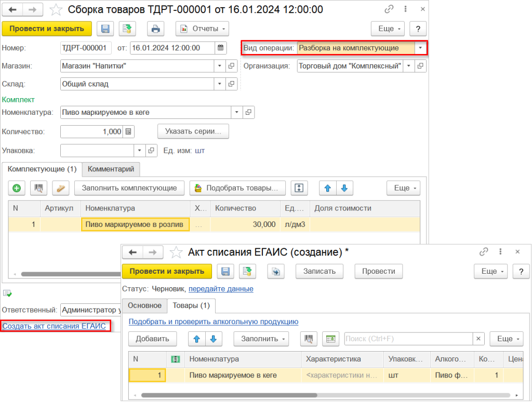Viewport: 532px width, 402px height.
Task: Favorite the Акт списания ЕГАИС document with the star
Action: click(x=176, y=252)
